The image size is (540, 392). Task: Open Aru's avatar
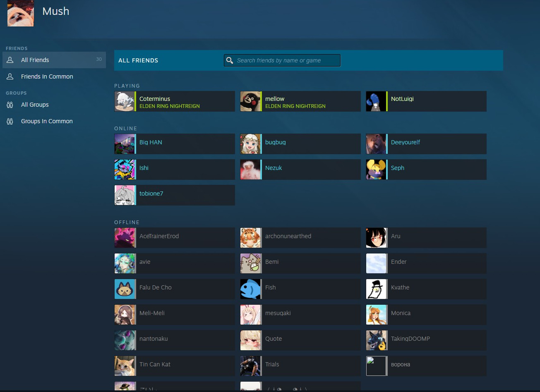[376, 238]
